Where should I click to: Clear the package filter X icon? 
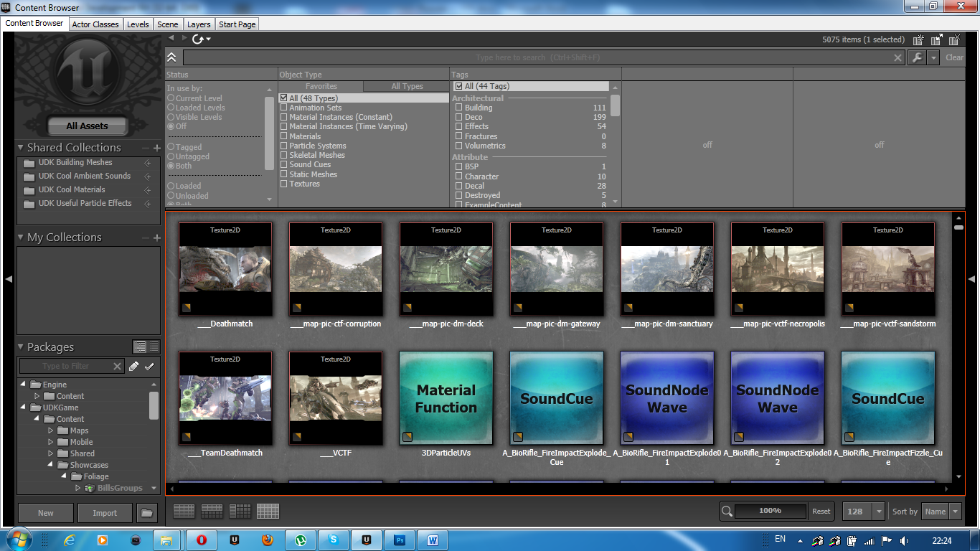click(118, 367)
